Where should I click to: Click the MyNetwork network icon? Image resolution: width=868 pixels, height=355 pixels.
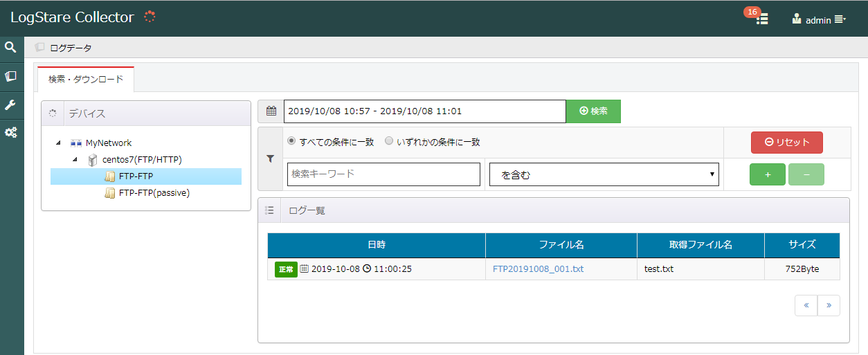(x=76, y=143)
